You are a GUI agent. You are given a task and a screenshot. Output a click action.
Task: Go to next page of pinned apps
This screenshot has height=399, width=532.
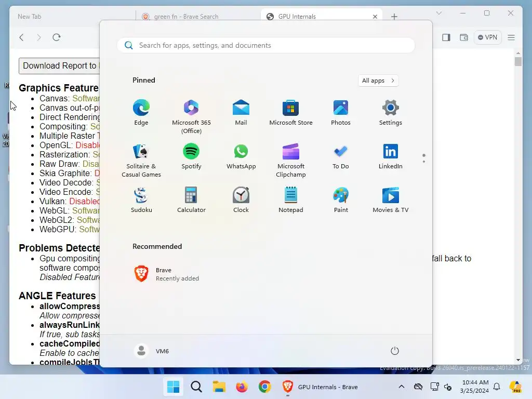coord(424,162)
